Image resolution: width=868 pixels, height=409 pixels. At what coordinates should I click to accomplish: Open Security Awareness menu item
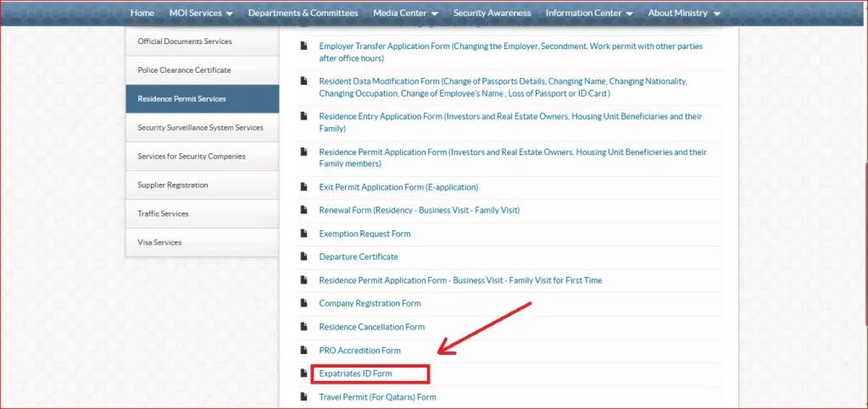point(492,13)
